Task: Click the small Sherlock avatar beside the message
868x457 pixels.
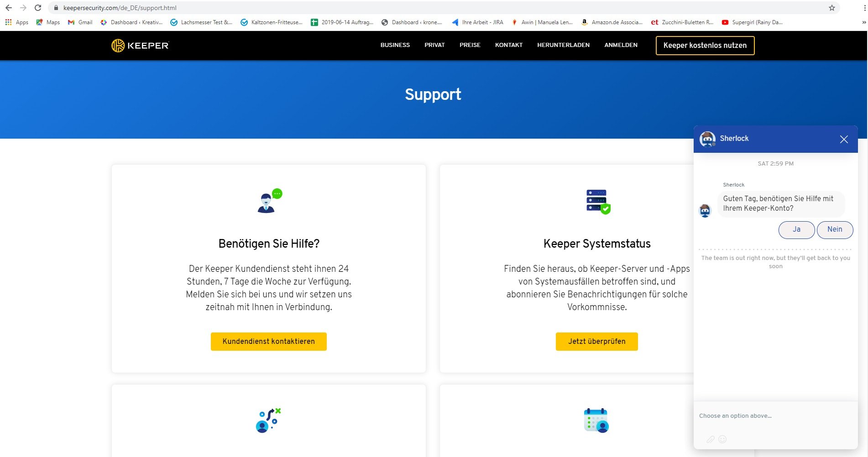Action: (x=705, y=211)
